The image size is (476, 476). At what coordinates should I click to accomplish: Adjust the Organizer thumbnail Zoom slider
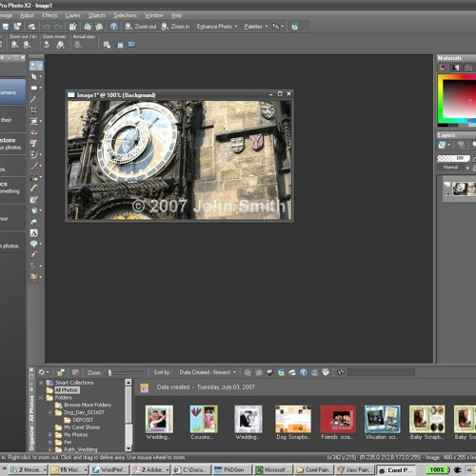[x=109, y=372]
